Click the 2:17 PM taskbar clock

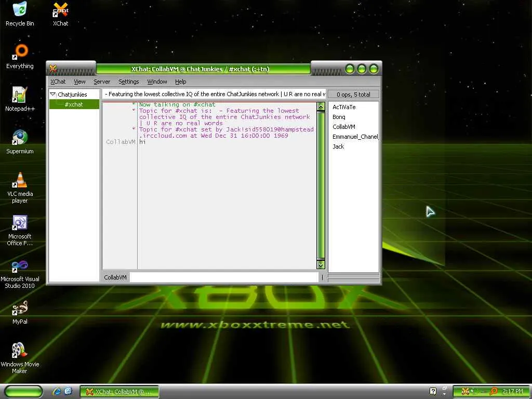coord(512,391)
